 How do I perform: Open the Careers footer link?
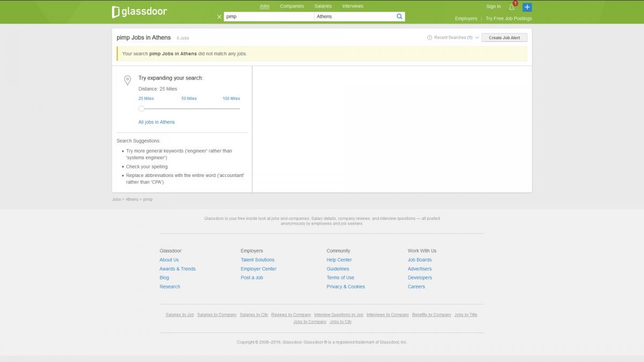tap(416, 287)
